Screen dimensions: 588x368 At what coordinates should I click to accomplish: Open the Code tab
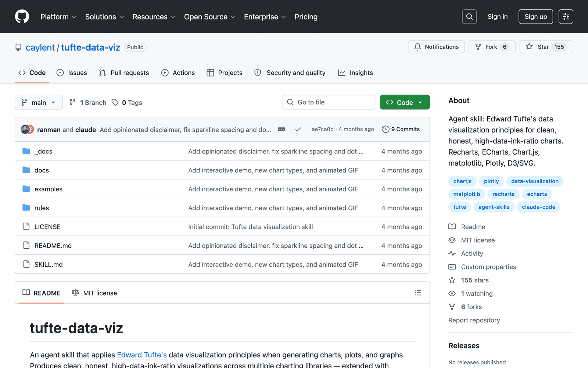tap(32, 72)
